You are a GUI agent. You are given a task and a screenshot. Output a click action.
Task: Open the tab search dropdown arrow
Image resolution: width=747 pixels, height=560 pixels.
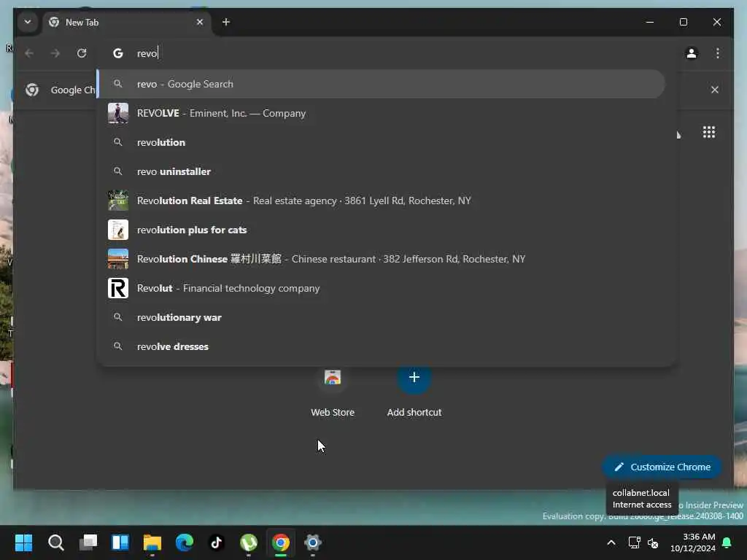tap(28, 22)
